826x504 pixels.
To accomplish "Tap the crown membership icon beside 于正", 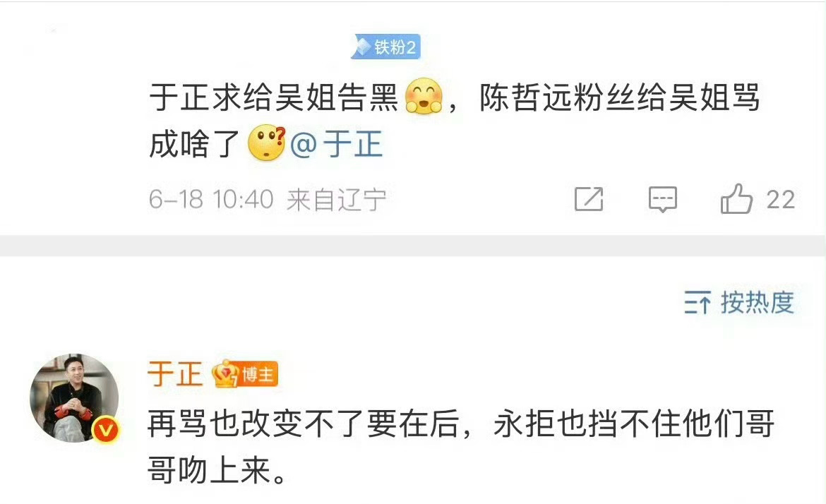I will click(225, 374).
